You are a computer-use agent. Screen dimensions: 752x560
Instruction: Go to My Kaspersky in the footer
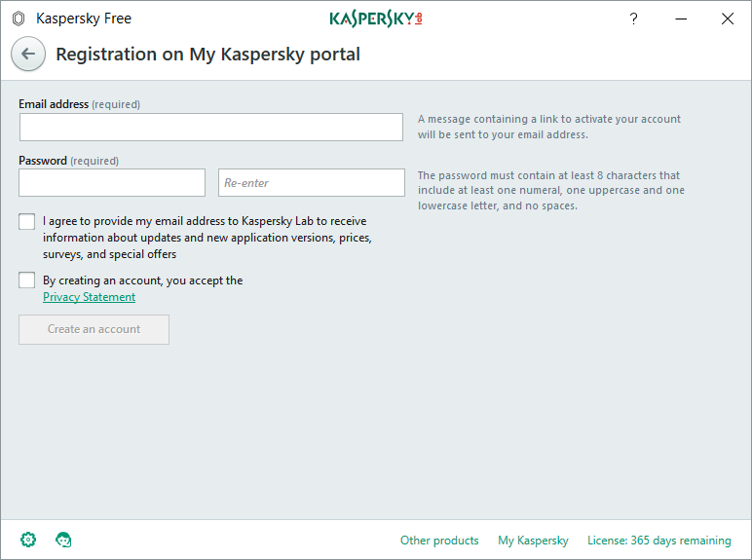(533, 541)
